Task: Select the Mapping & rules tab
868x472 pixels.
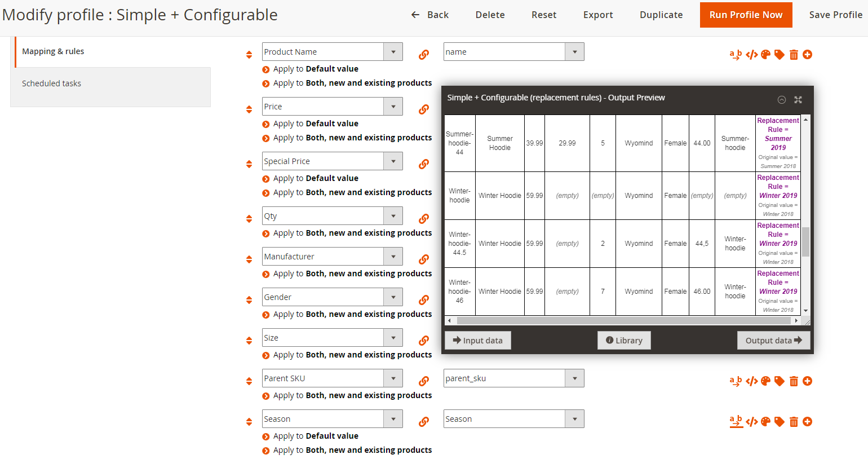Action: click(x=53, y=51)
